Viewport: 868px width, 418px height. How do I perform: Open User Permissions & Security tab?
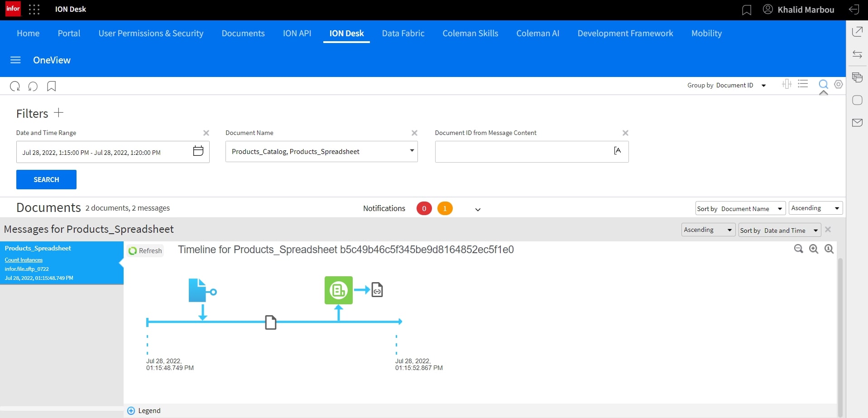pos(151,33)
